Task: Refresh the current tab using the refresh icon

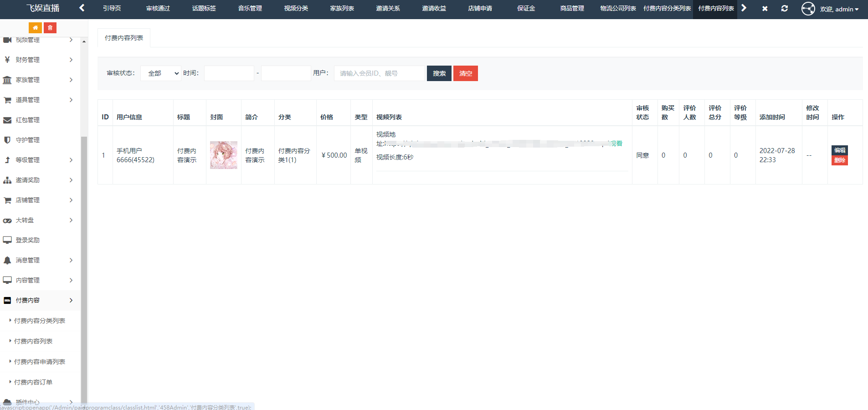Action: click(785, 8)
